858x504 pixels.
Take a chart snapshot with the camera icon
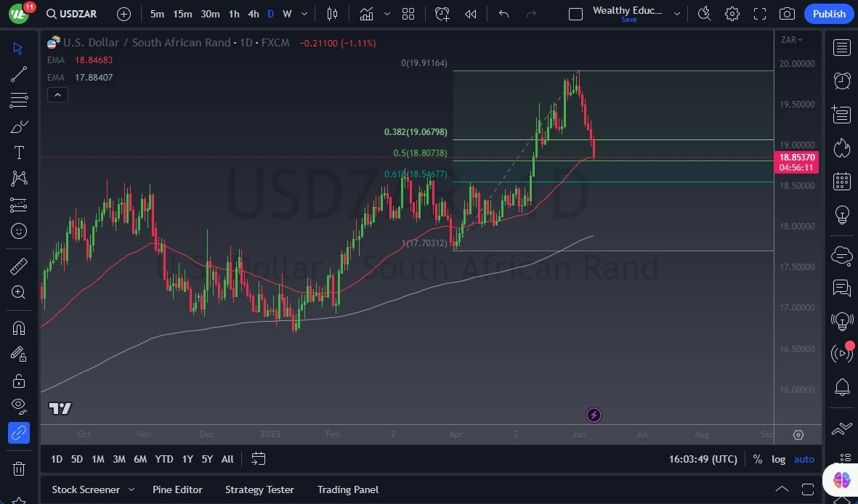tap(786, 13)
